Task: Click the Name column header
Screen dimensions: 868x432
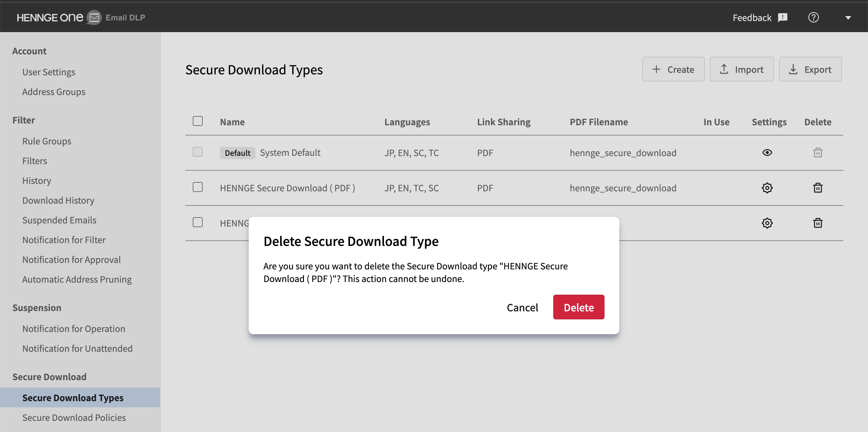Action: pos(232,122)
